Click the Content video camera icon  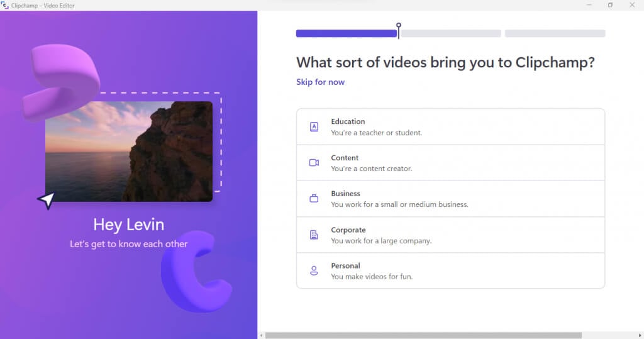click(314, 163)
